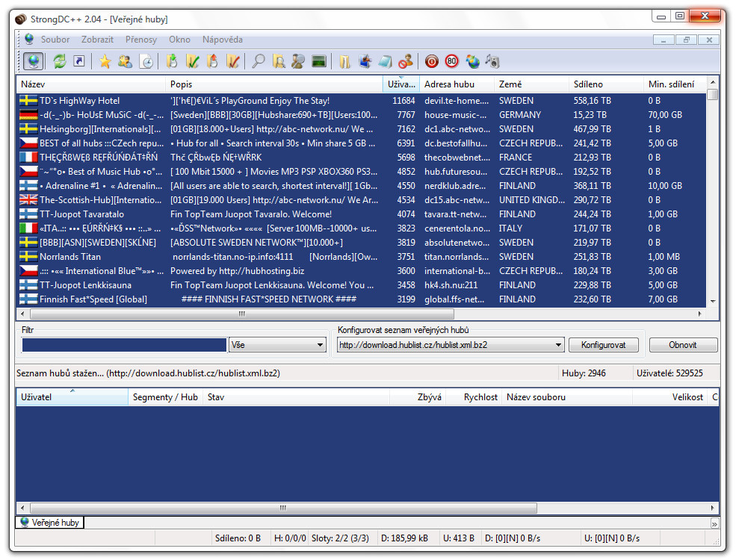Screen dimensions: 736x560
Task: Click the UK flag of The-Scottish-Hub row
Action: point(28,200)
